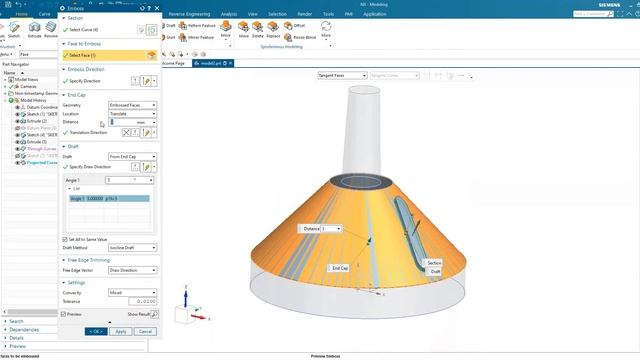Click the X icon beside Translation Direction

click(x=126, y=132)
